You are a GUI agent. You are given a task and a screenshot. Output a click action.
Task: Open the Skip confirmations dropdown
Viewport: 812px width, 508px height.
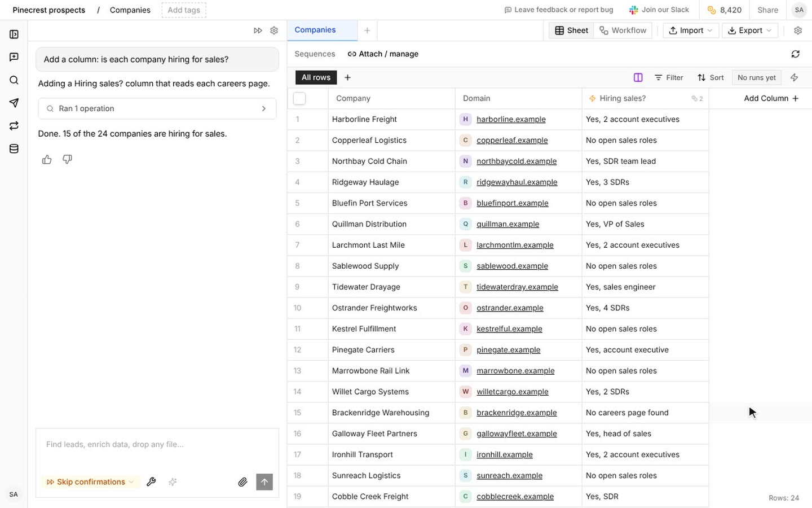(90, 482)
